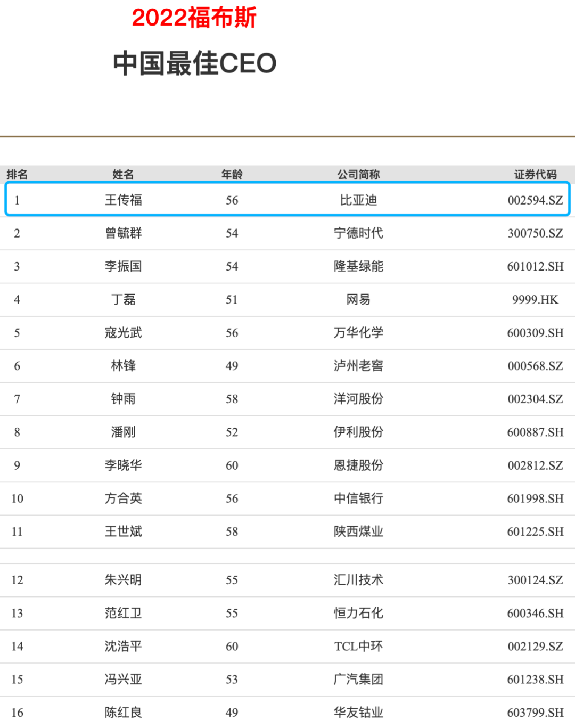Click stock code 002812.SZ

click(535, 465)
